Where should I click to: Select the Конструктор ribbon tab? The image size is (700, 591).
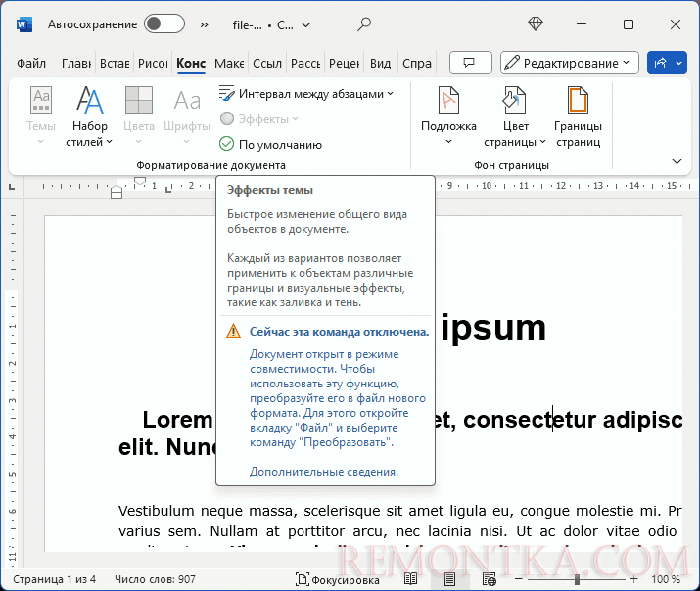click(x=191, y=64)
